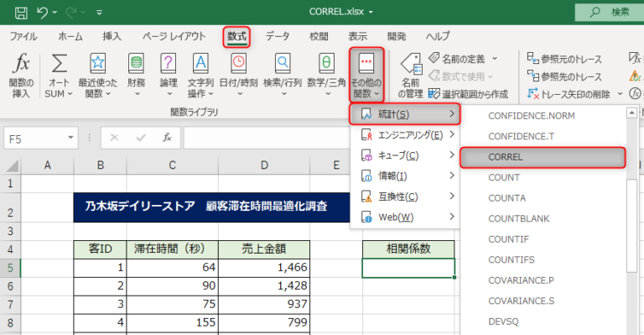Click 参照元のトレース button
Image resolution: width=644 pixels, height=335 pixels.
coord(564,59)
